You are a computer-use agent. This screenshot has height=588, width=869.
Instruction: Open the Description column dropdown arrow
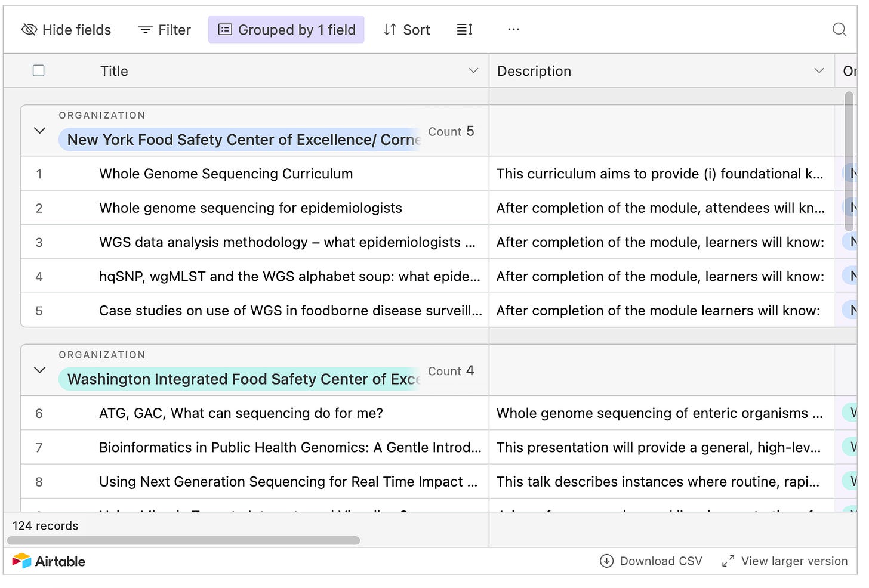819,70
